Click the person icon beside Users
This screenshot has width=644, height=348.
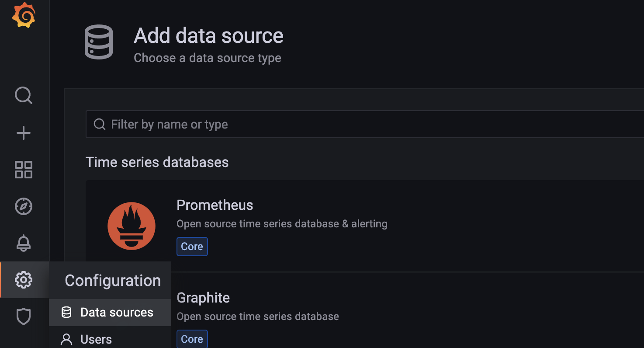click(66, 339)
